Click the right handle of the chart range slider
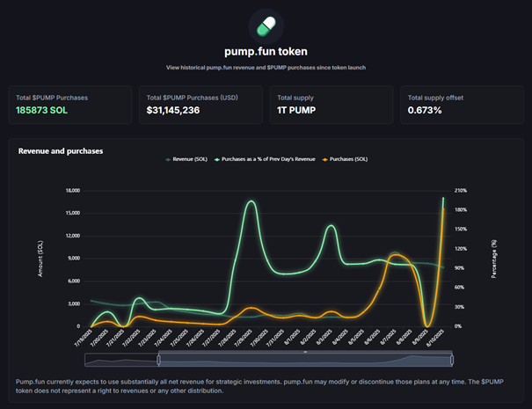Image resolution: width=532 pixels, height=409 pixels. 452,360
